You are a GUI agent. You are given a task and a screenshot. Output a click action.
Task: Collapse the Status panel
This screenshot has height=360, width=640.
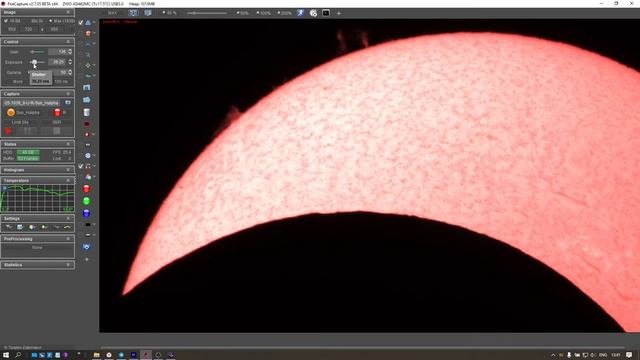tap(68, 144)
